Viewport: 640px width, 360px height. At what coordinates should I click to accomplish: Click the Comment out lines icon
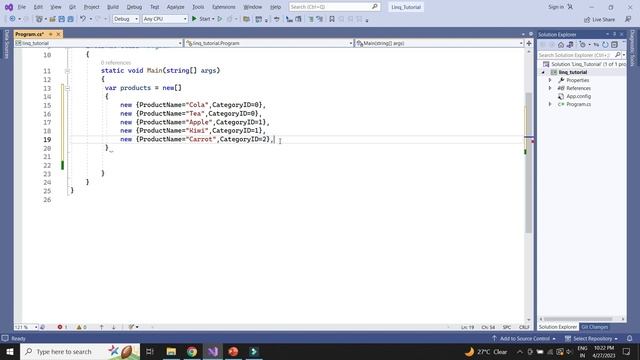point(311,19)
